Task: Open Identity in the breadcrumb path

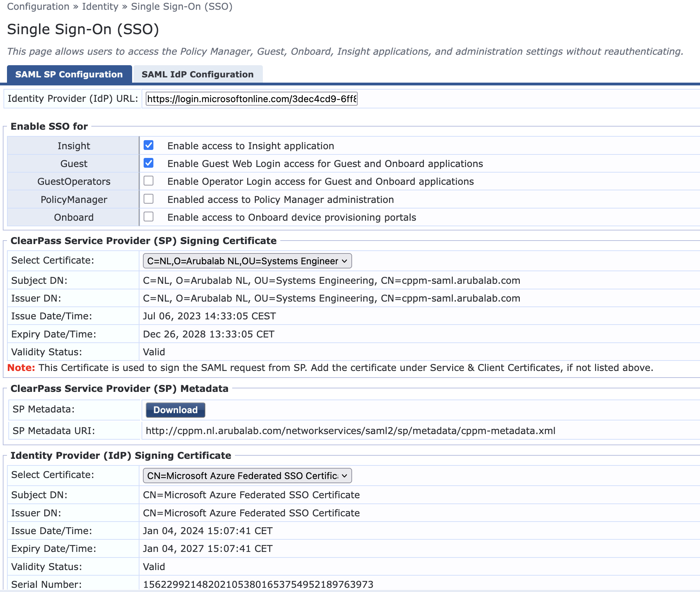Action: [100, 7]
